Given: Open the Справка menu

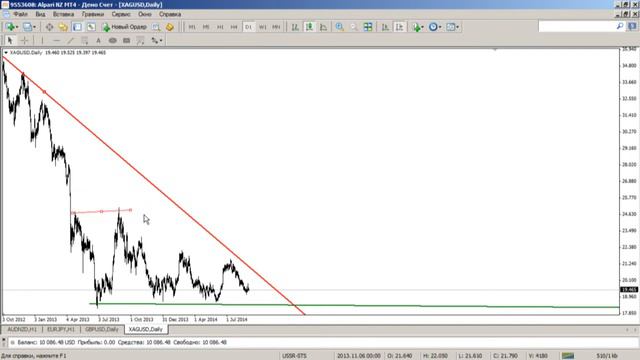Looking at the screenshot, I should tap(170, 14).
